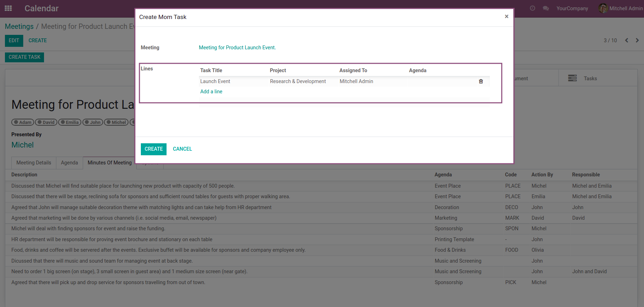Open the Meeting for Product Launch Event link

point(237,48)
